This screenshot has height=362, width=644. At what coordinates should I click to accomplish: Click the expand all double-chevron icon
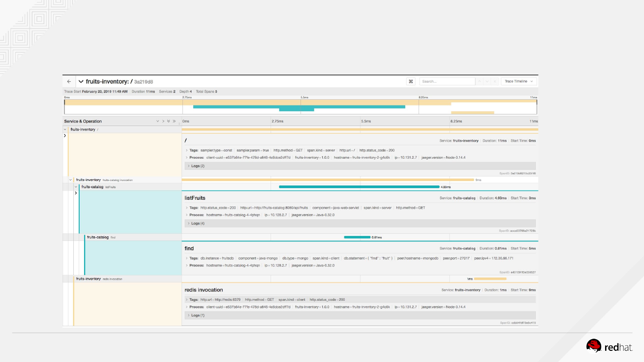point(169,121)
